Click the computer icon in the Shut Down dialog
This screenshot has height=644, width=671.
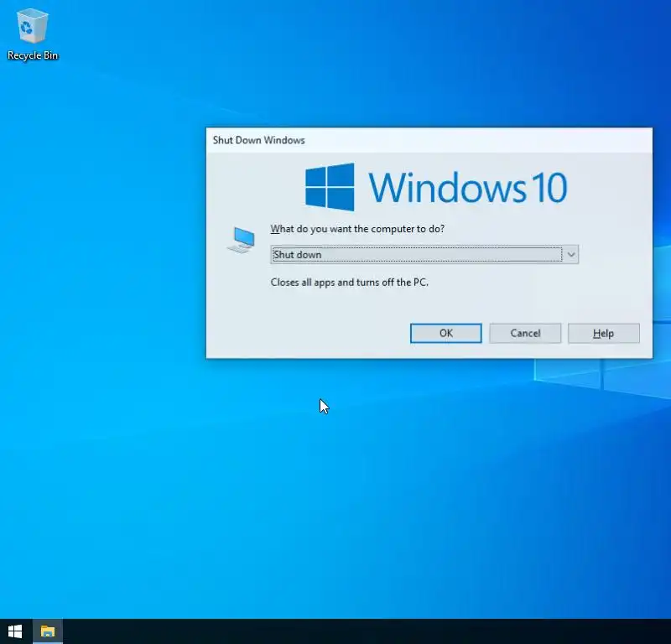click(x=241, y=241)
